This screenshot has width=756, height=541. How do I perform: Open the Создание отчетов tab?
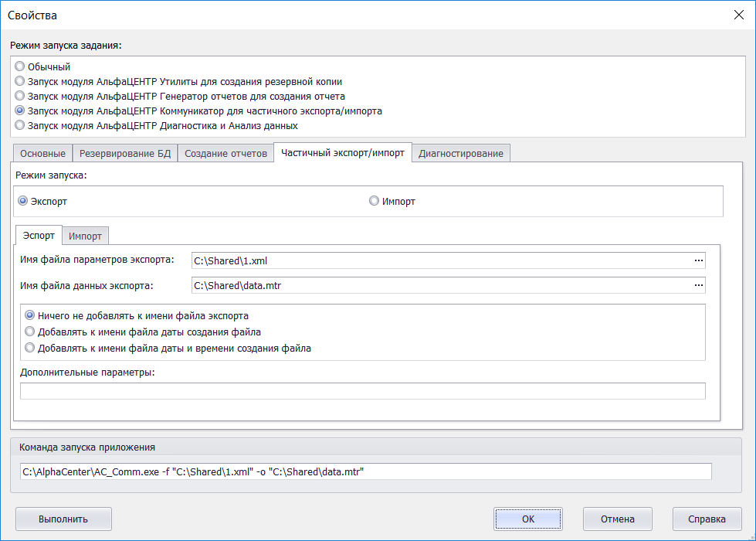(x=225, y=153)
